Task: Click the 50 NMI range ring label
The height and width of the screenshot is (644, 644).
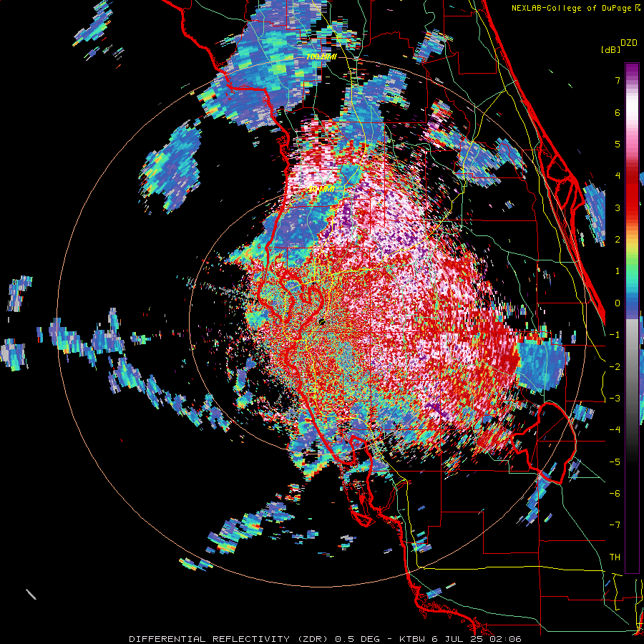Action: 321,190
